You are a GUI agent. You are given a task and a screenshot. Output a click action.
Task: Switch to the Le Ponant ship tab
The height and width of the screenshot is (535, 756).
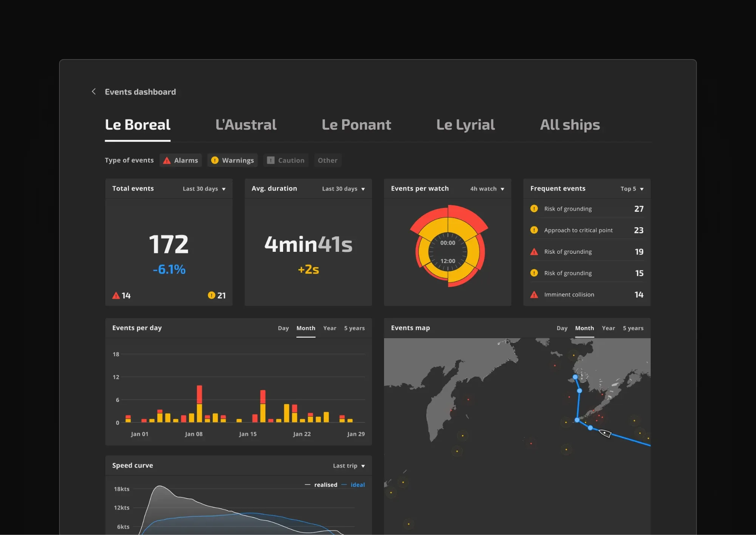pos(356,125)
